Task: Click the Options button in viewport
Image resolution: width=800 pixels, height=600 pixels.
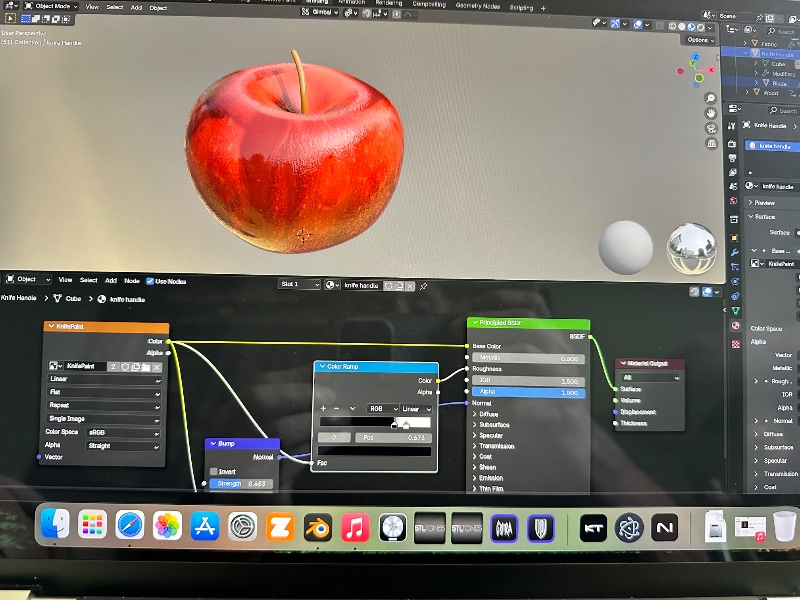Action: 700,39
